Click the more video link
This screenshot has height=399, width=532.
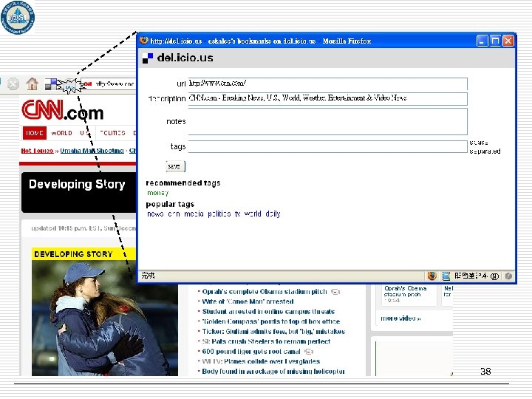coord(400,318)
